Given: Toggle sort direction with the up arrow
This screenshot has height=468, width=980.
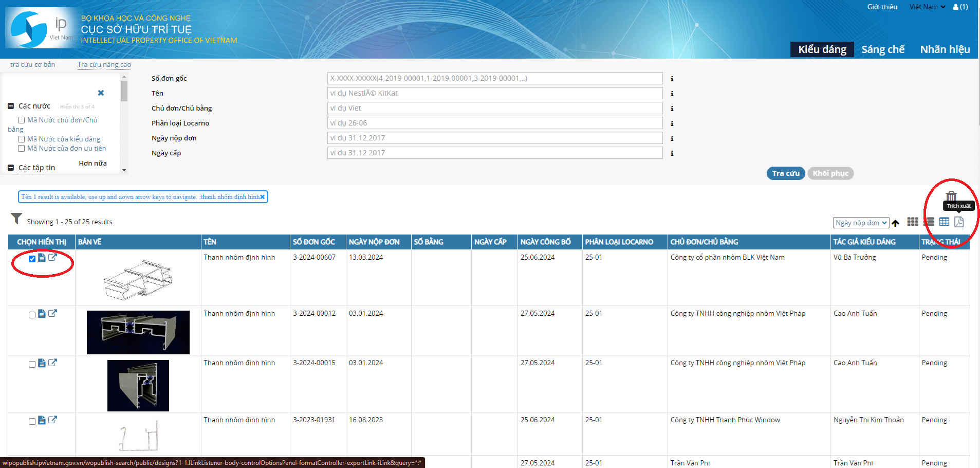Looking at the screenshot, I should 896,223.
